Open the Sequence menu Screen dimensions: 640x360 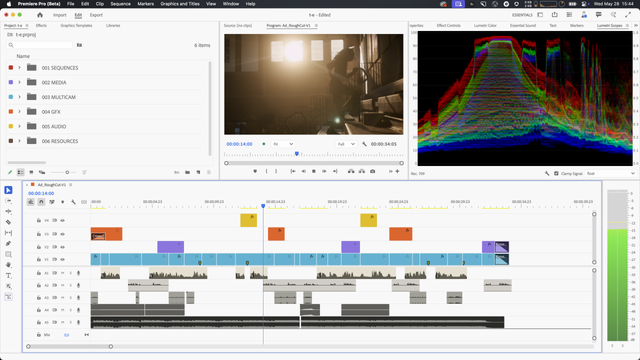click(x=120, y=4)
